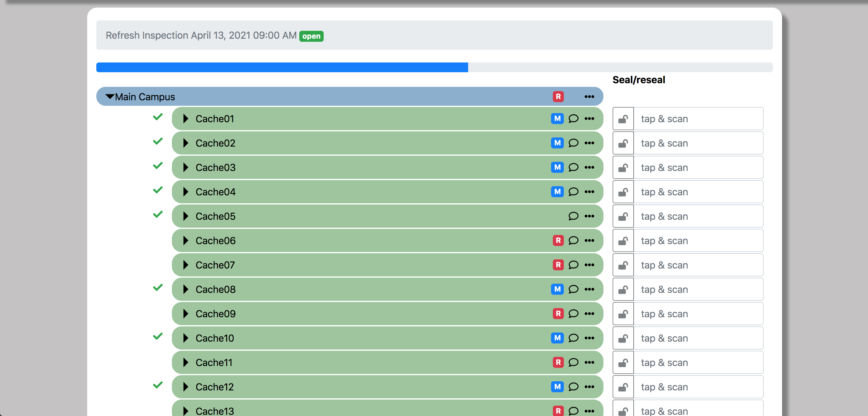This screenshot has width=868, height=416.
Task: Select the Cache10 row label
Action: pyautogui.click(x=215, y=338)
